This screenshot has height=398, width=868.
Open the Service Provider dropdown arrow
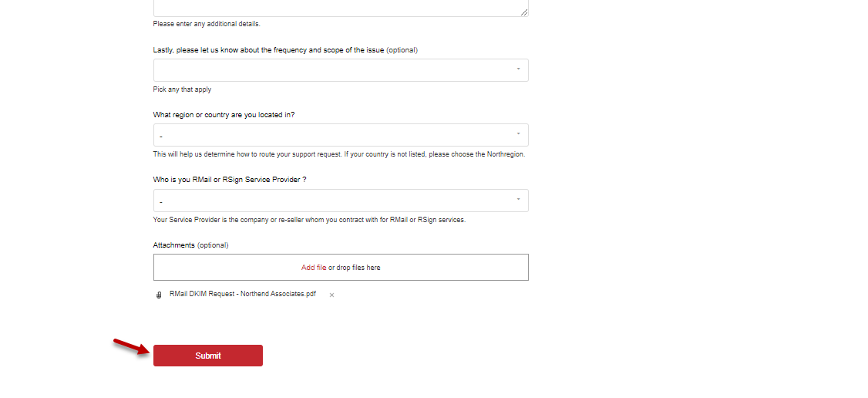[x=518, y=200]
